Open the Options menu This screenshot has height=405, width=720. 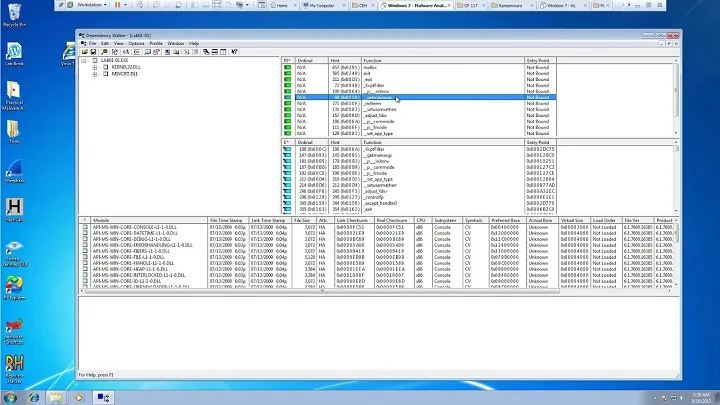[x=136, y=44]
